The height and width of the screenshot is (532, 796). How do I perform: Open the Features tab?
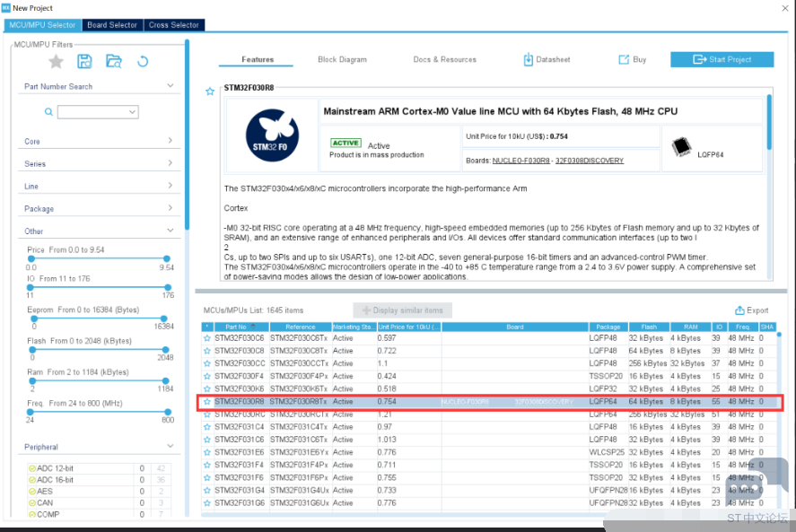(x=258, y=59)
